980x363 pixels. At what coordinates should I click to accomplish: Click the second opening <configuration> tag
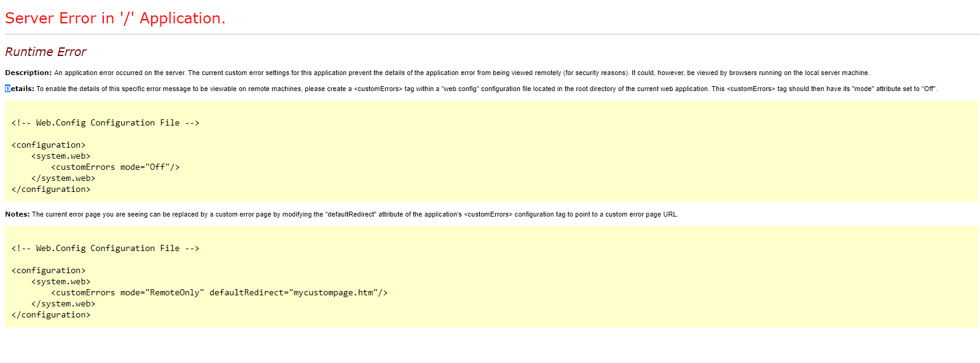click(x=49, y=271)
